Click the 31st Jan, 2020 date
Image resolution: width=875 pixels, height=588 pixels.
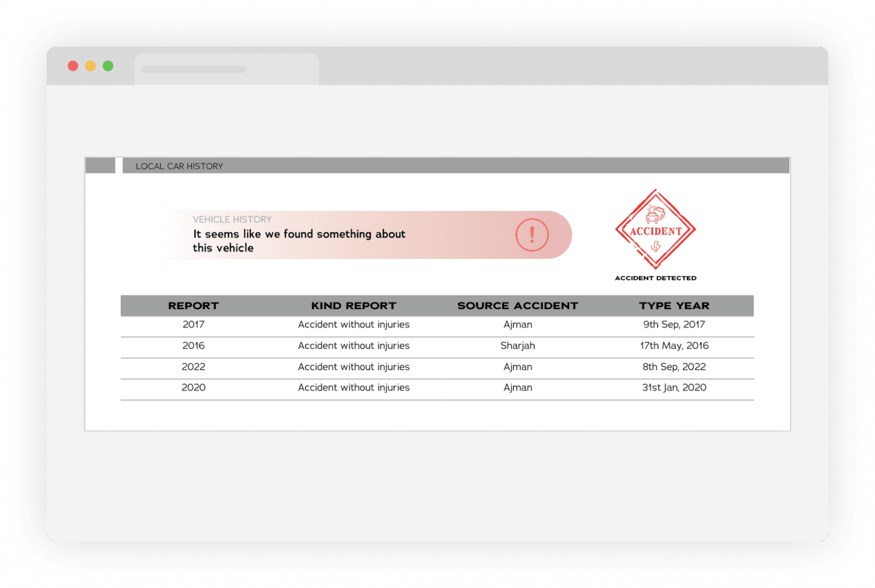click(x=674, y=388)
